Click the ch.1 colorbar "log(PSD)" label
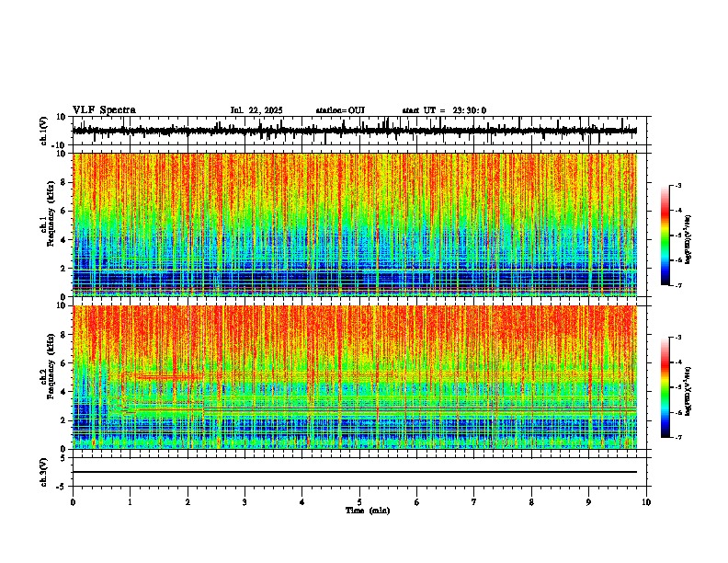 [x=688, y=240]
